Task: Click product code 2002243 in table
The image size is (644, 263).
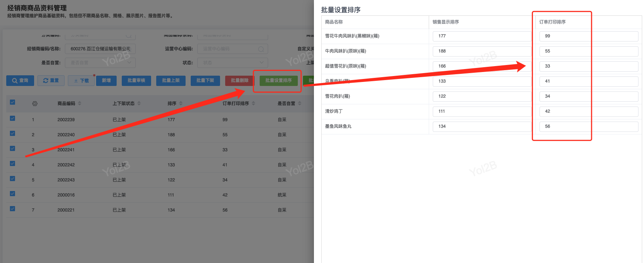Action: pyautogui.click(x=66, y=180)
